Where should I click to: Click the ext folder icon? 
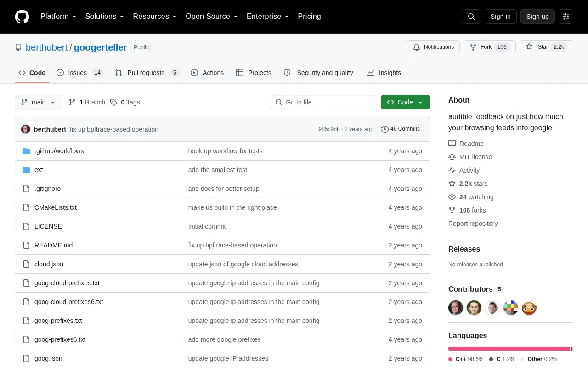(26, 170)
